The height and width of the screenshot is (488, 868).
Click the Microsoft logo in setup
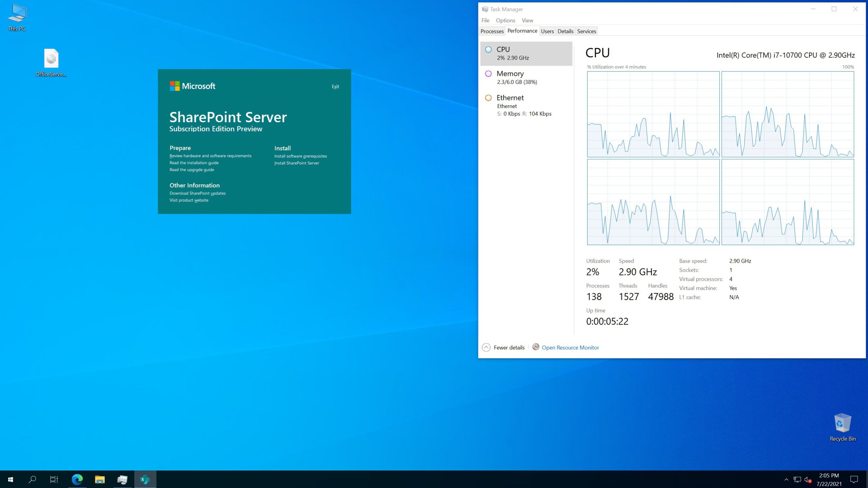(x=192, y=86)
